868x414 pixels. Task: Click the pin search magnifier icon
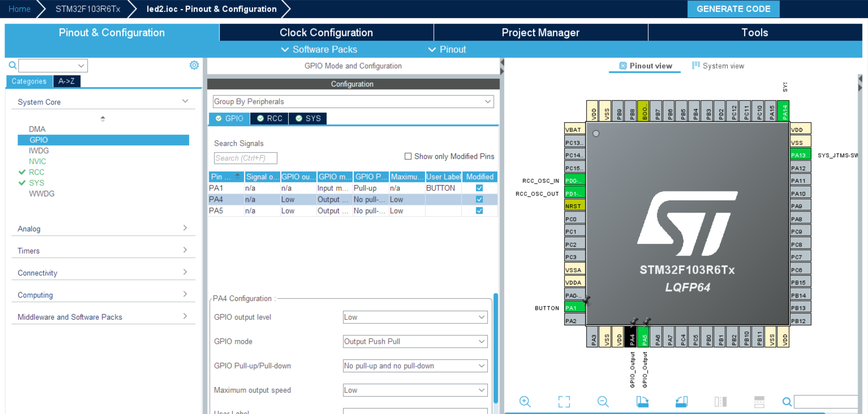tap(787, 401)
